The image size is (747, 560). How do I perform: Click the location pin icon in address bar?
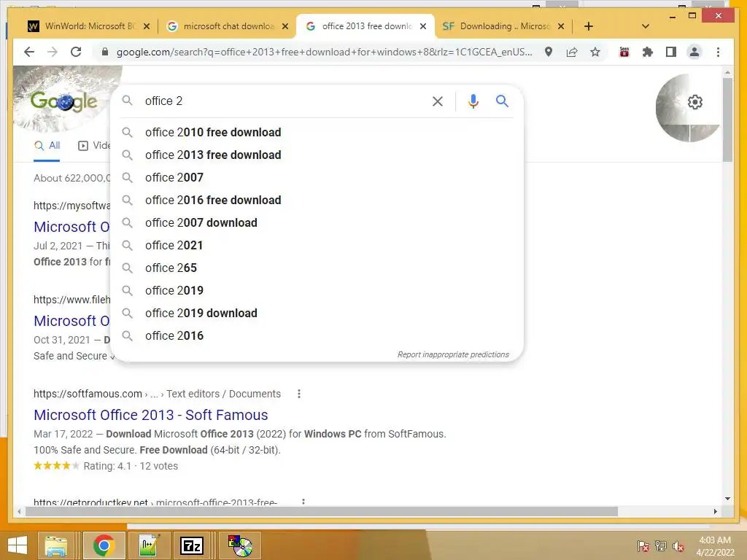(549, 52)
